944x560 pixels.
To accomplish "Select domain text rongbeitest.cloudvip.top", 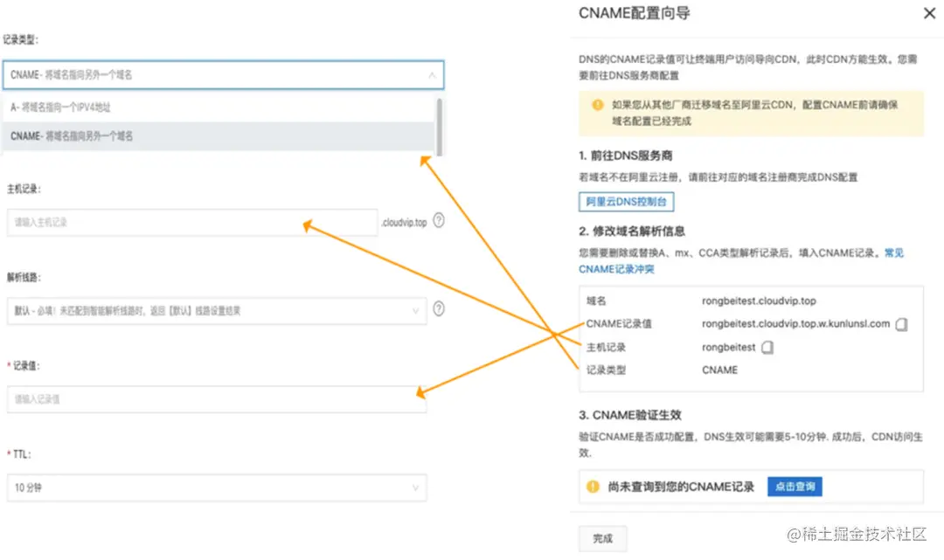I will coord(759,301).
